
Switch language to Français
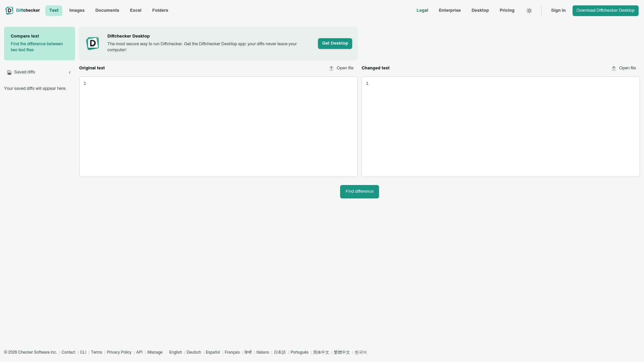point(232,353)
